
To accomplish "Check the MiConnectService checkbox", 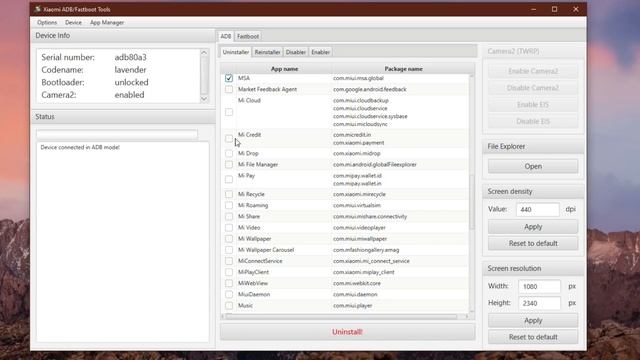I will pyautogui.click(x=229, y=261).
